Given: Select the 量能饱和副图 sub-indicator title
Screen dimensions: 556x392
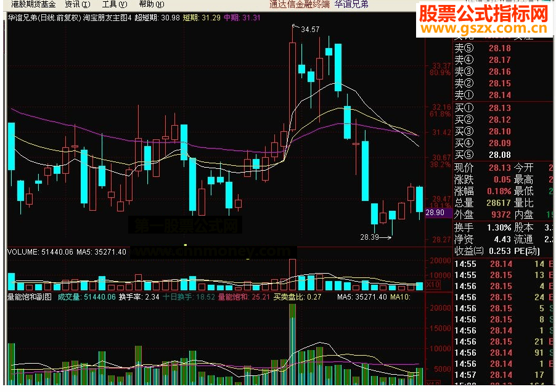Looking at the screenshot, I should click(x=30, y=296).
